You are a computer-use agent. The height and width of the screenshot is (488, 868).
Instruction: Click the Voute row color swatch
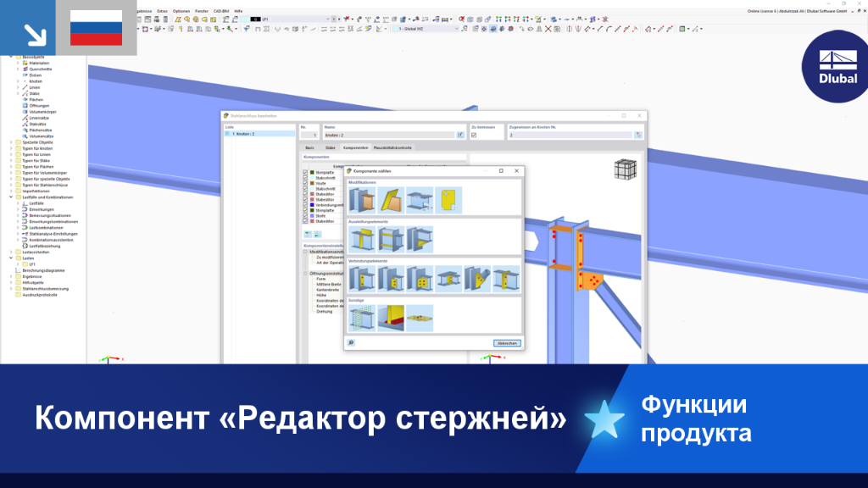(x=312, y=183)
